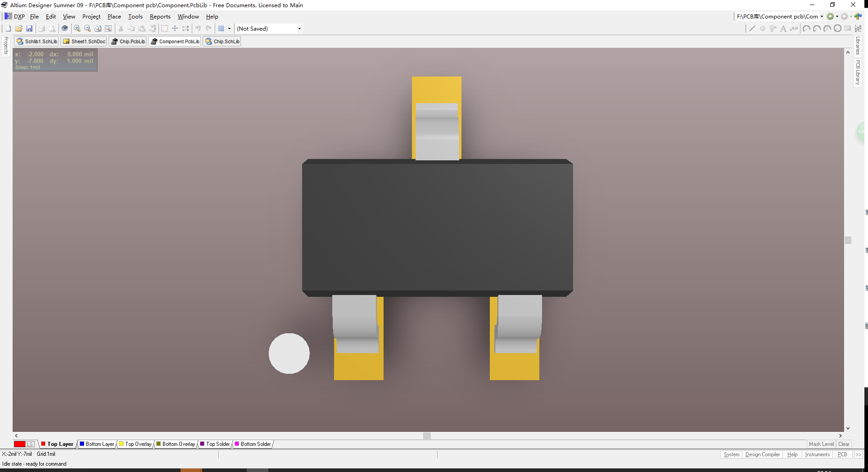Click the Paste clipboard icon
Image resolution: width=868 pixels, height=472 pixels.
click(x=142, y=28)
